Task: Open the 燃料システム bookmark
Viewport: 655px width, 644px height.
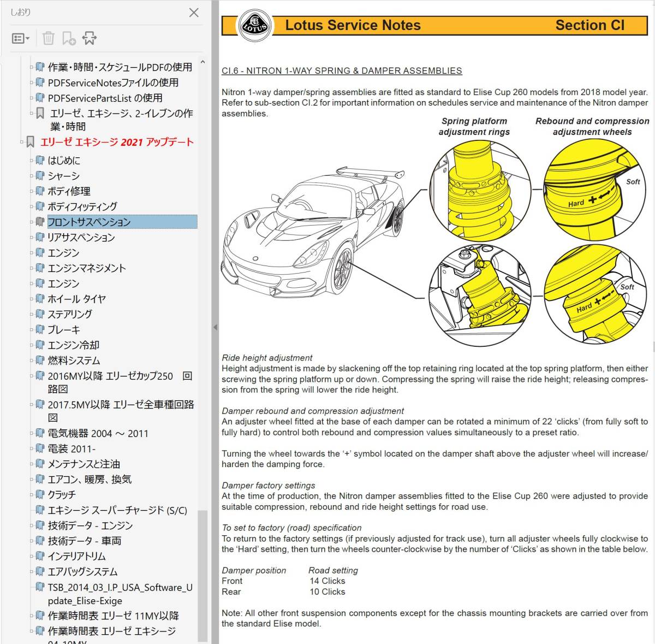Action: tap(74, 361)
